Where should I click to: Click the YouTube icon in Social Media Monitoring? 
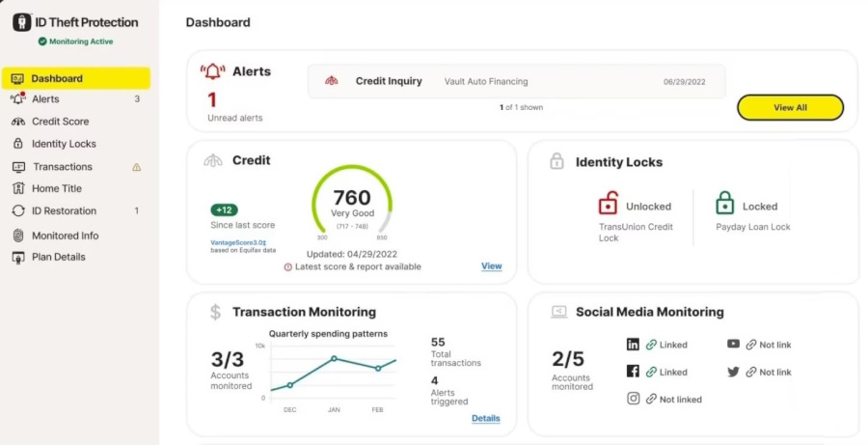point(734,345)
